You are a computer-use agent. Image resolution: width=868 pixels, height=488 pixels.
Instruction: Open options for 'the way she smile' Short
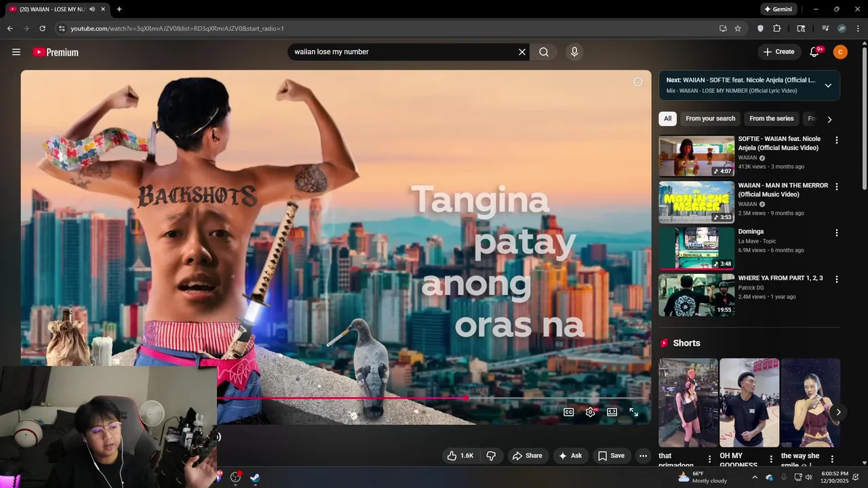click(x=832, y=460)
